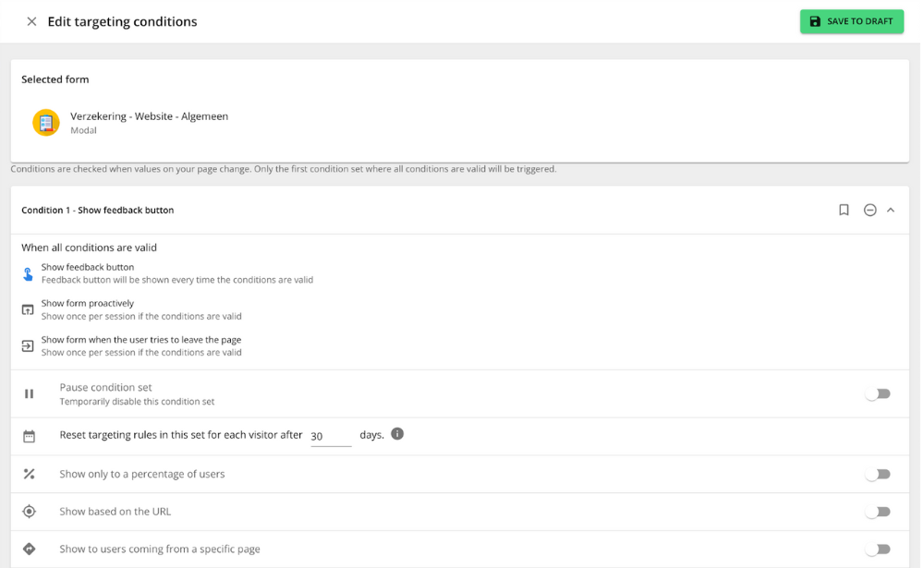Enable the Pause condition set toggle

pos(878,394)
